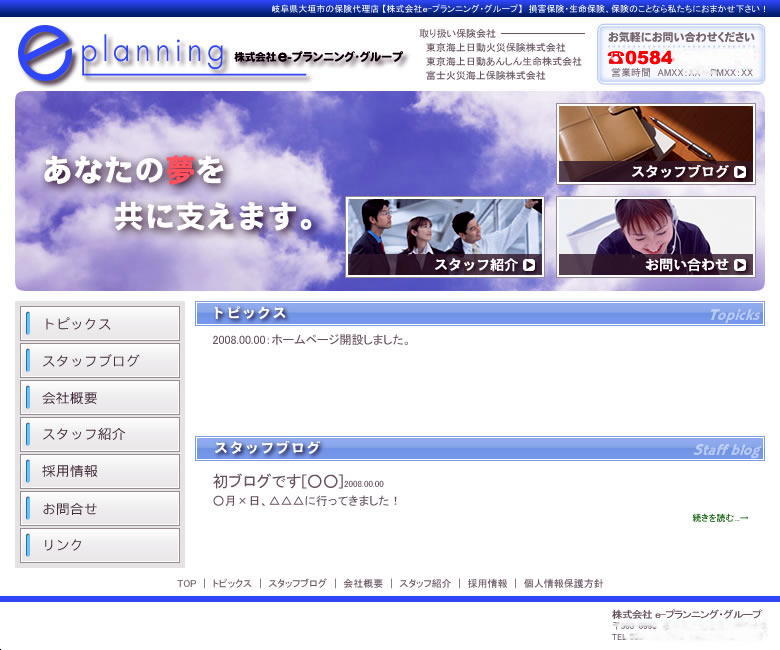Select 会社概要 in the sidebar menu
This screenshot has width=780, height=650.
coord(100,397)
